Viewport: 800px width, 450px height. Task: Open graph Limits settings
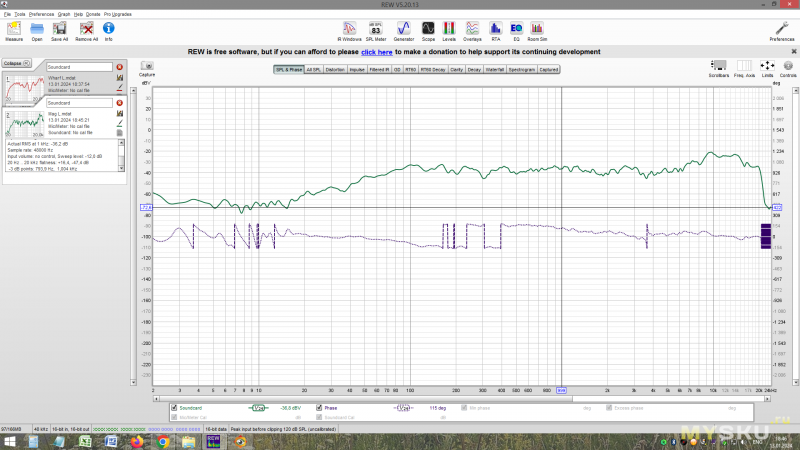click(x=767, y=66)
